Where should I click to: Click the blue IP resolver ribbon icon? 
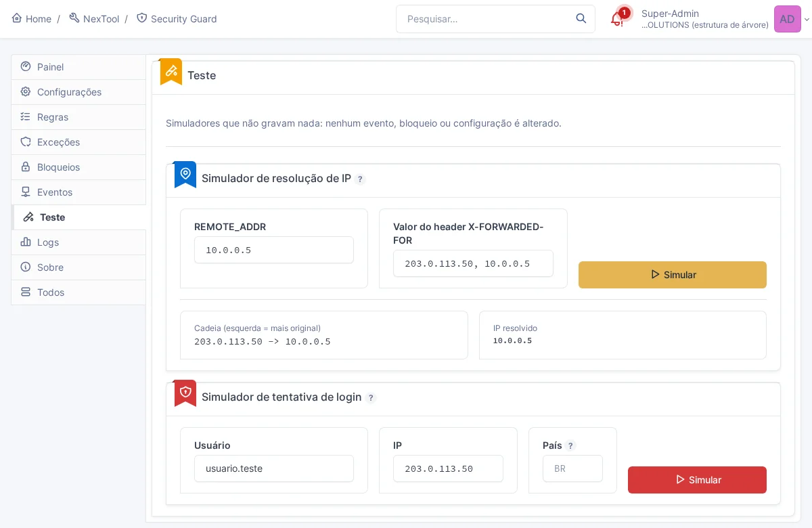[185, 174]
